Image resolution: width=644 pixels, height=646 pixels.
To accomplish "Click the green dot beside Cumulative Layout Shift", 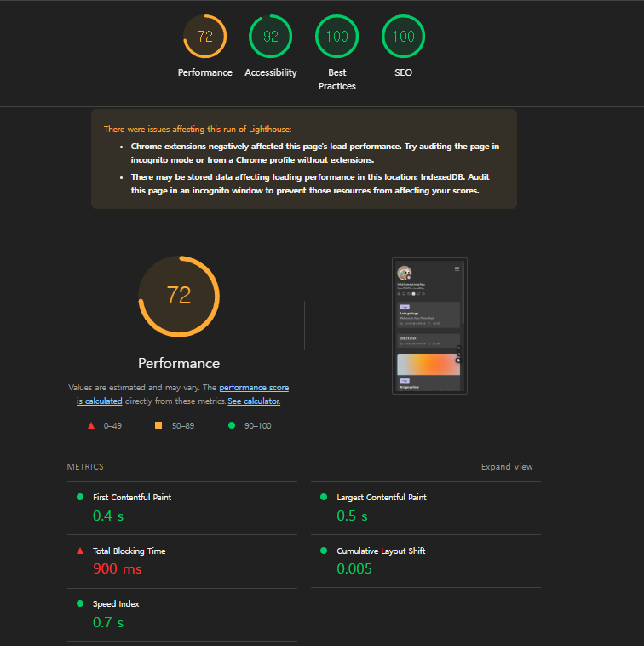I will [x=324, y=551].
